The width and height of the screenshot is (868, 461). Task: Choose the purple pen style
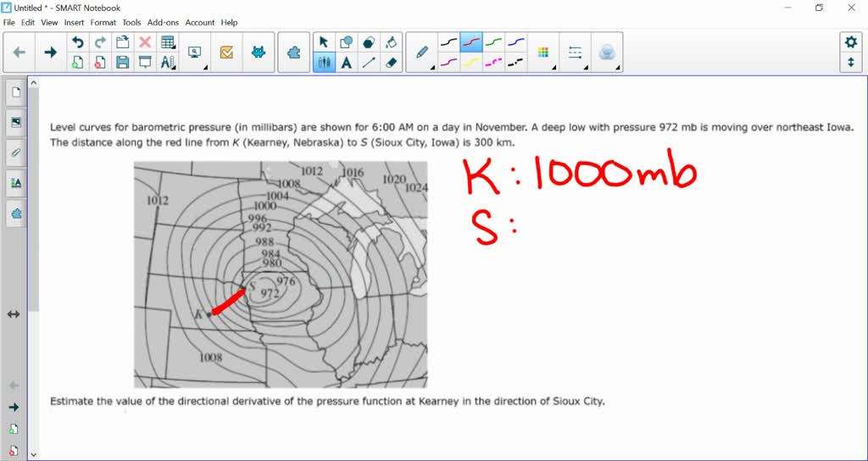(x=449, y=62)
